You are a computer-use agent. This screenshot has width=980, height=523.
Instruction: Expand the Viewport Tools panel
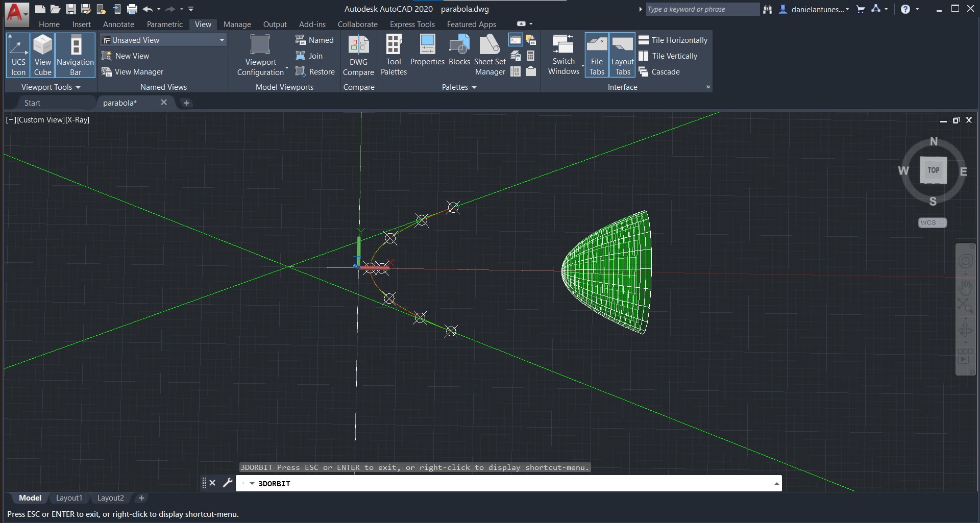(x=51, y=87)
